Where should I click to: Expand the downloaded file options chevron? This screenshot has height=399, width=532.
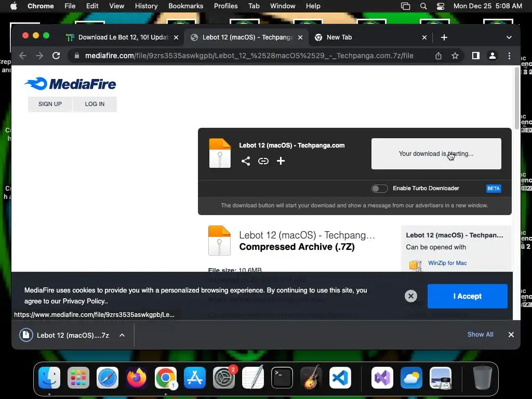click(122, 335)
